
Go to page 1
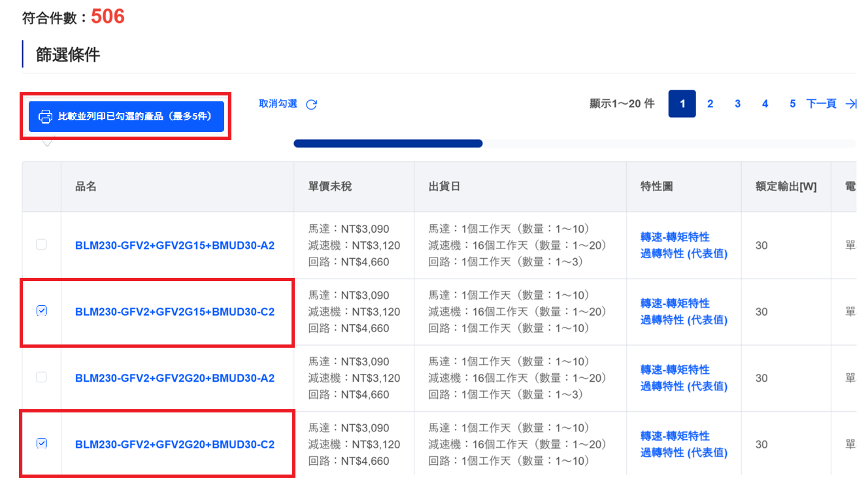tap(682, 104)
